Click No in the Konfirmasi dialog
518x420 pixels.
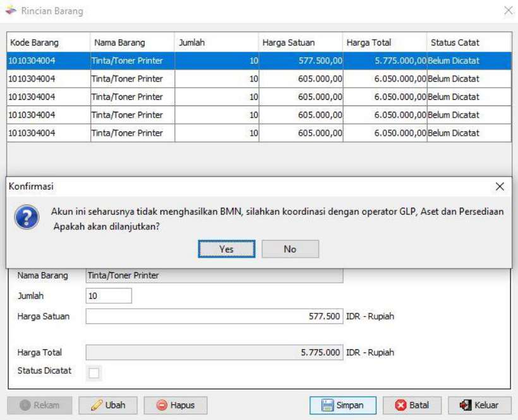coord(290,249)
